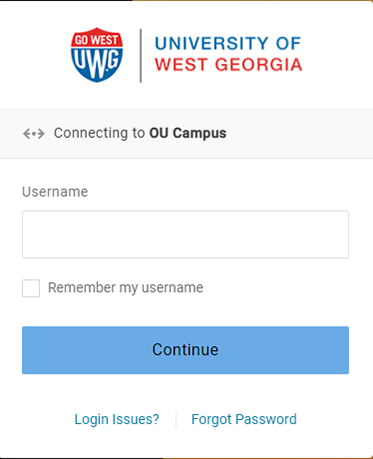Submit with the blue Continue button

(x=185, y=350)
